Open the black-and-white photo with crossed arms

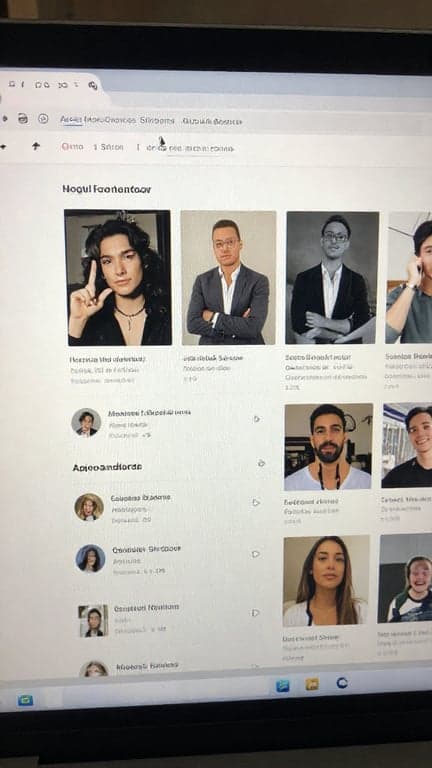click(x=332, y=278)
